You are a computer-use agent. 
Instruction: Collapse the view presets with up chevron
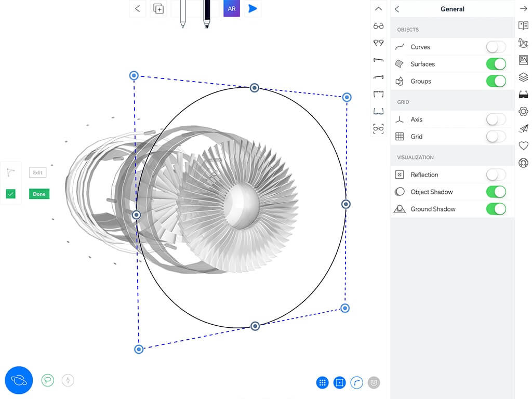click(x=378, y=9)
